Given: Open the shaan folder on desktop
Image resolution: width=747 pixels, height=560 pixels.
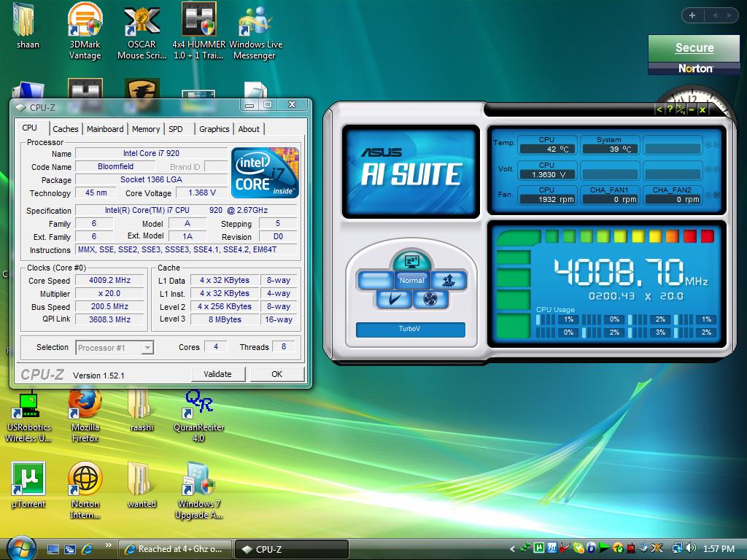Looking at the screenshot, I should 27,26.
